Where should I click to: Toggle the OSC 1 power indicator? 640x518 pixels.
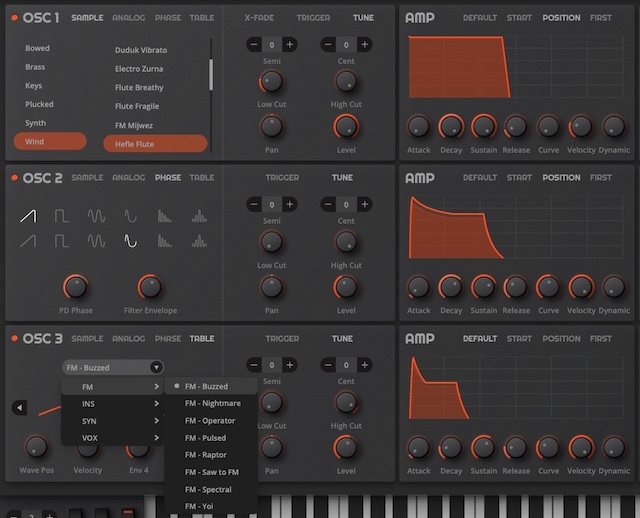14,18
